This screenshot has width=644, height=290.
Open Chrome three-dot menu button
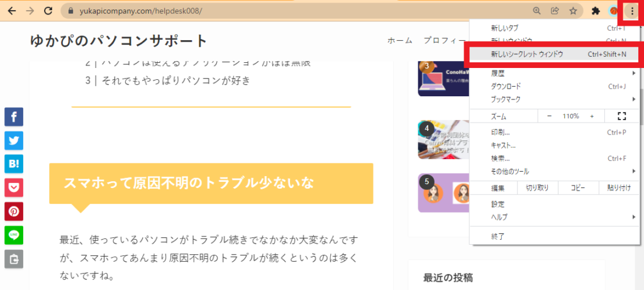tap(631, 11)
